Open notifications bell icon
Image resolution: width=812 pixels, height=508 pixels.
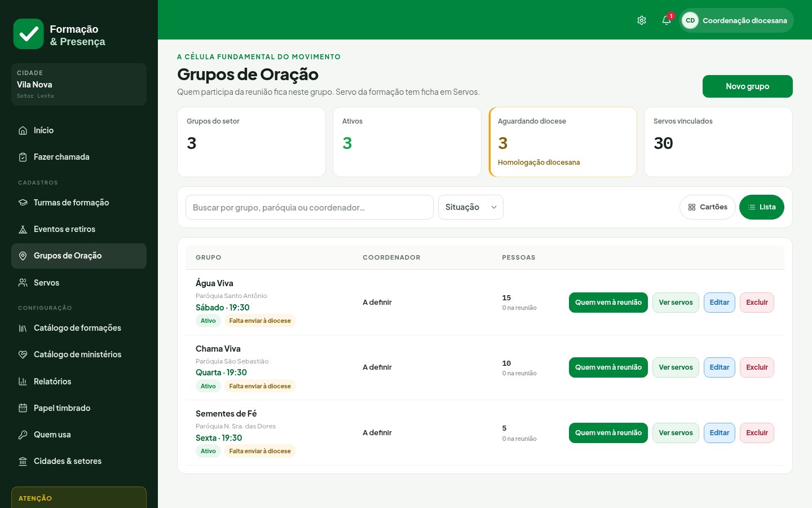(x=667, y=20)
